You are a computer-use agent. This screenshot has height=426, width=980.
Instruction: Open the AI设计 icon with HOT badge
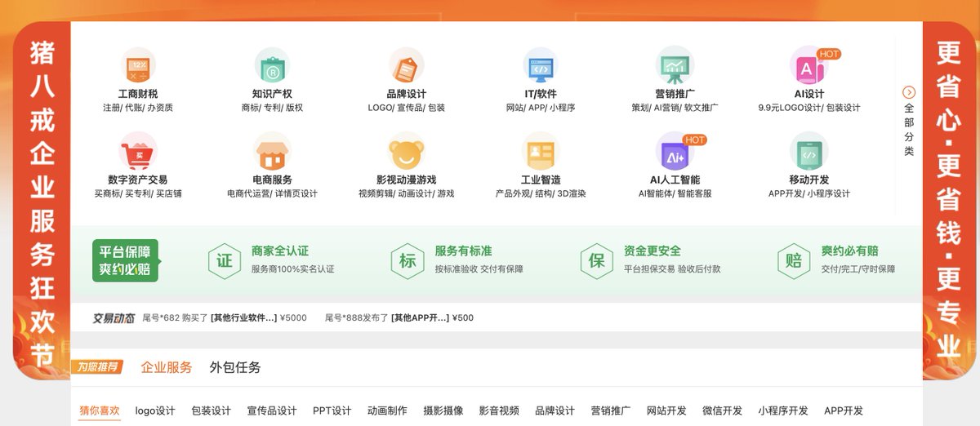coord(809,66)
